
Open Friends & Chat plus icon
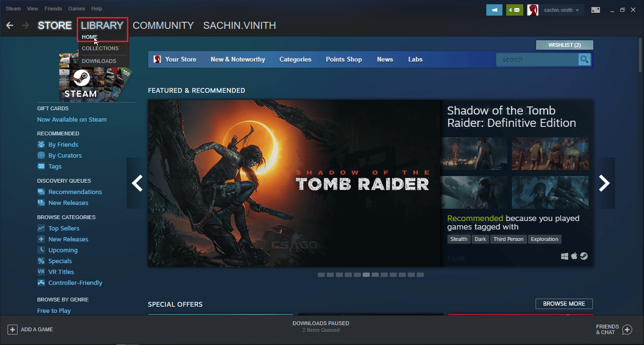pos(627,329)
